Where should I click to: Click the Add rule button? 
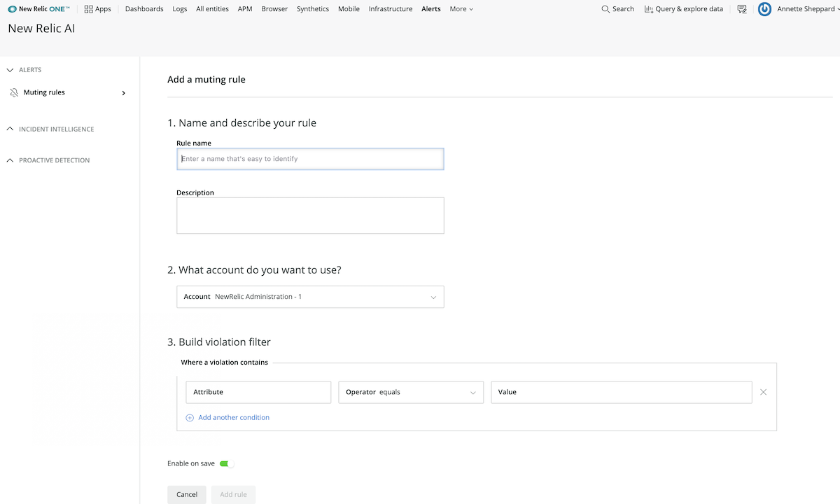tap(233, 494)
